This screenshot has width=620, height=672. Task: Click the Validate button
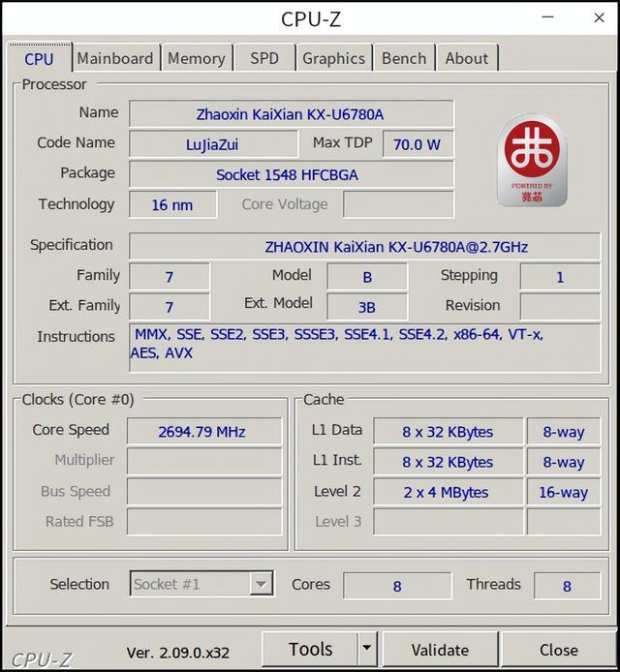click(x=440, y=650)
